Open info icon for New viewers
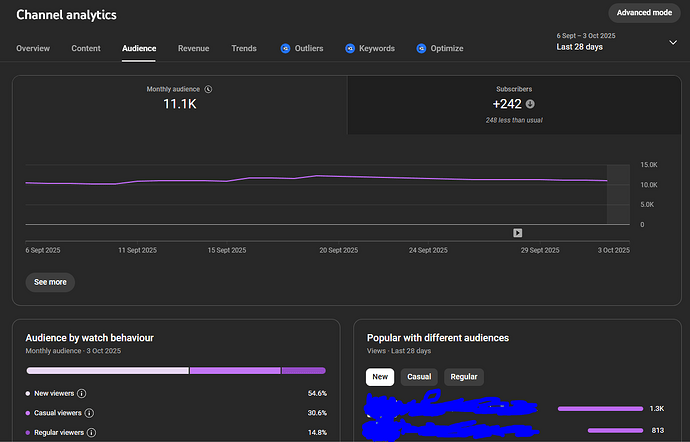Screen dimensions: 690x442 81,393
